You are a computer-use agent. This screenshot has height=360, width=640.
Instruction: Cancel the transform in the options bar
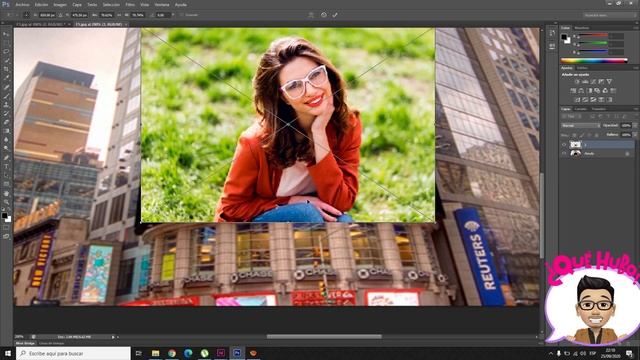pyautogui.click(x=324, y=15)
